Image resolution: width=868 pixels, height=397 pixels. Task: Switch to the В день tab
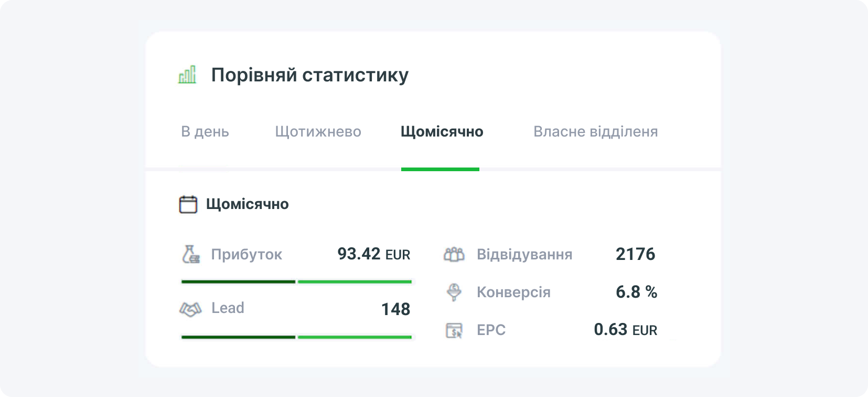pyautogui.click(x=205, y=132)
